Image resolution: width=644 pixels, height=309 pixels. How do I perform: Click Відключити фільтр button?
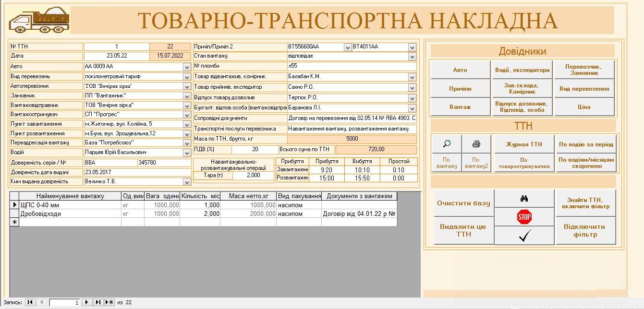pyautogui.click(x=586, y=231)
